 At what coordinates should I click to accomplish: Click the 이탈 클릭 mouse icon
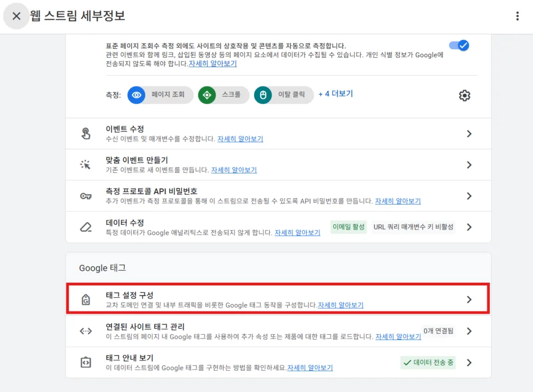[263, 95]
